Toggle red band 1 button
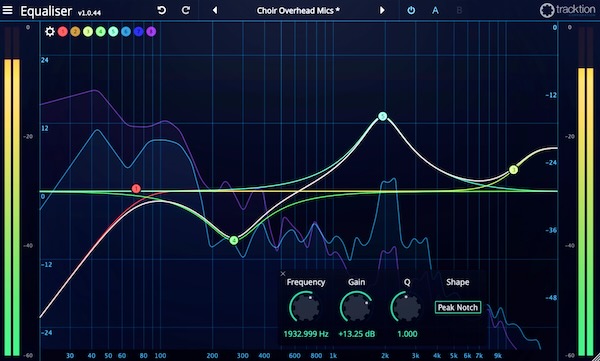 click(x=63, y=31)
